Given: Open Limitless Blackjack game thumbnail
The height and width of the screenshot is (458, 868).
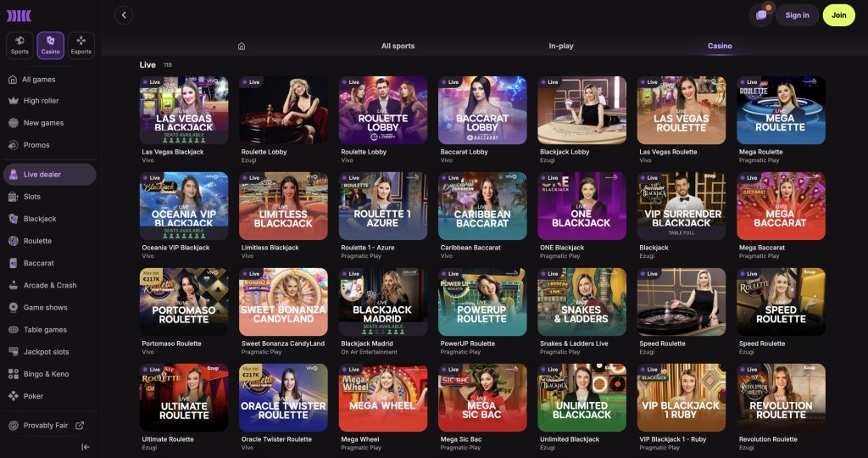Looking at the screenshot, I should pos(283,206).
